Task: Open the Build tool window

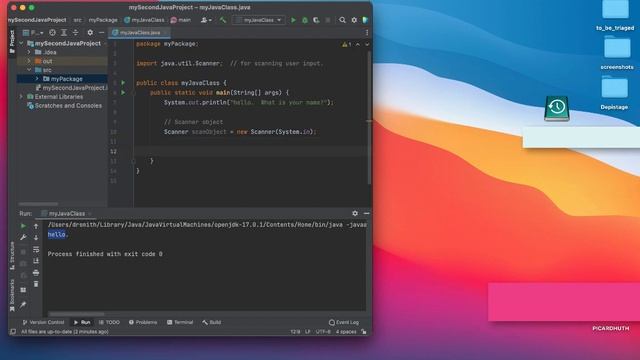Action: point(211,322)
